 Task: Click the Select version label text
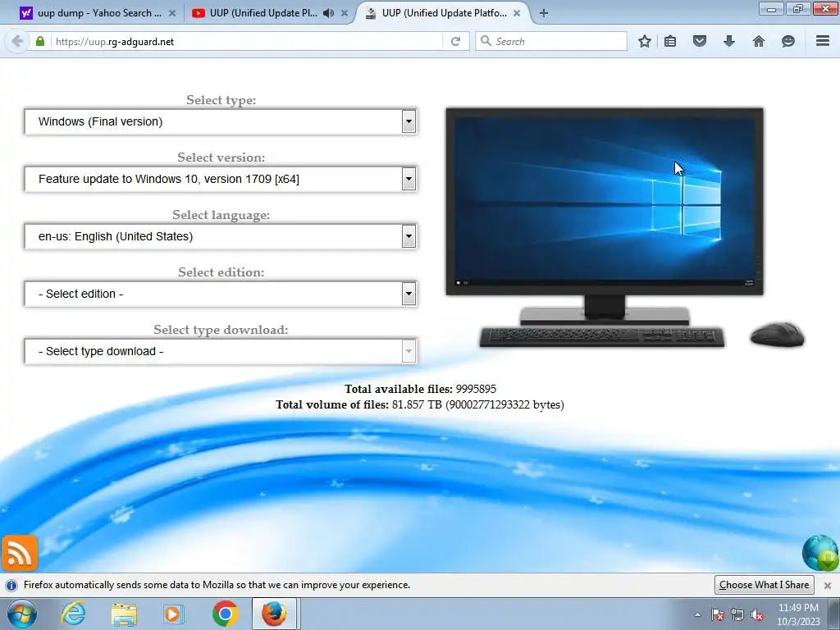tap(221, 157)
